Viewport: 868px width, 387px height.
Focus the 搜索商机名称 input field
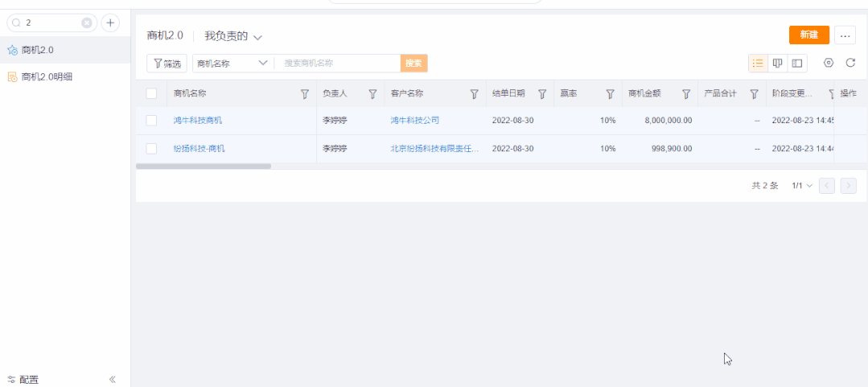click(x=338, y=63)
